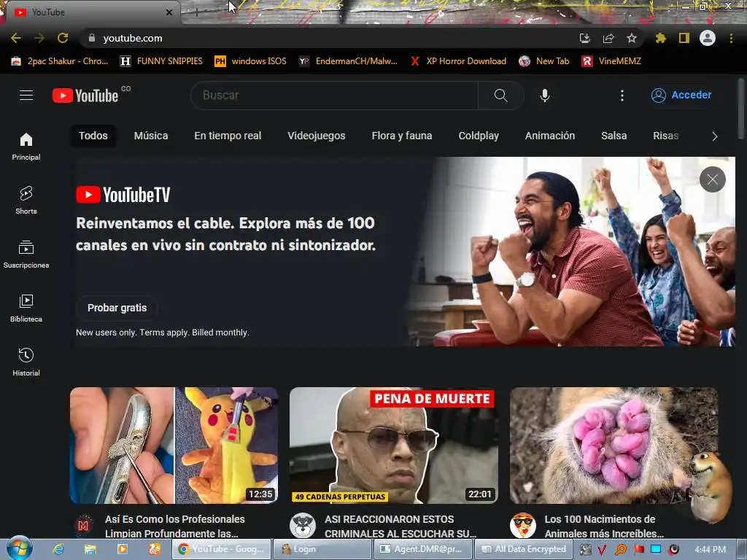This screenshot has height=560, width=747.
Task: Open channel avatar of the animal births video
Action: point(522,525)
